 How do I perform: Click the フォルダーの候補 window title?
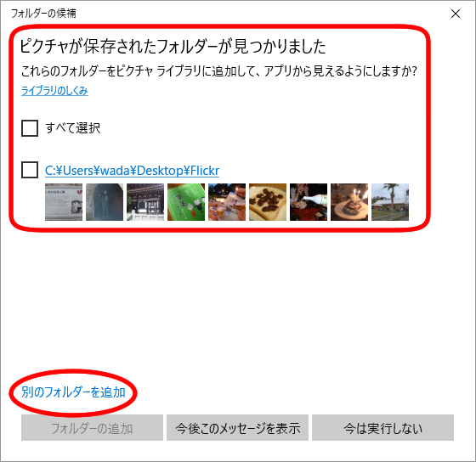pyautogui.click(x=43, y=14)
